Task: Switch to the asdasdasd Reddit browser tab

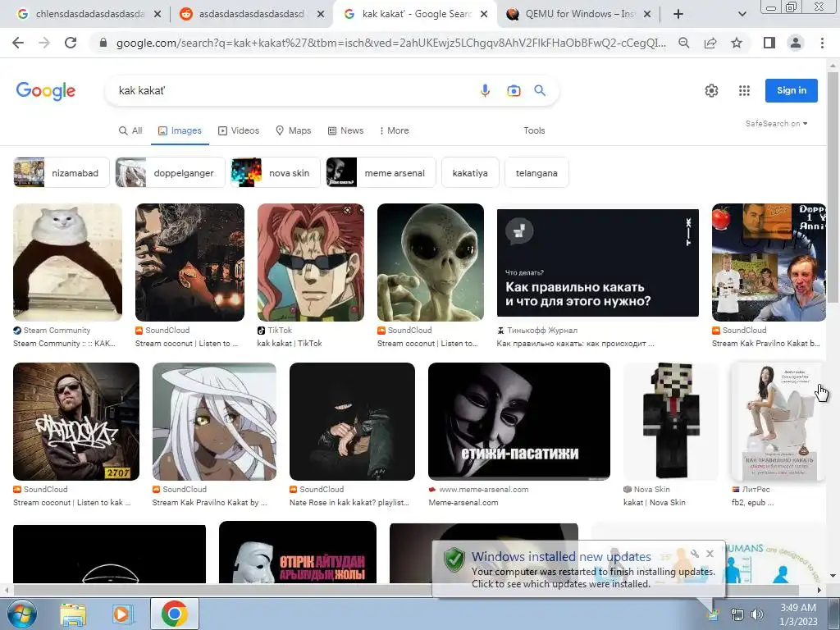Action: tap(249, 14)
